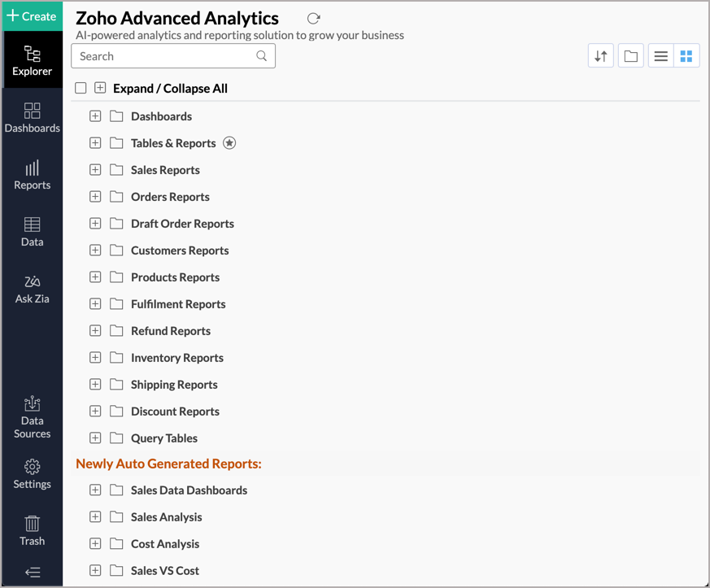The width and height of the screenshot is (710, 588).
Task: Expand the Sales Reports folder
Action: [95, 170]
